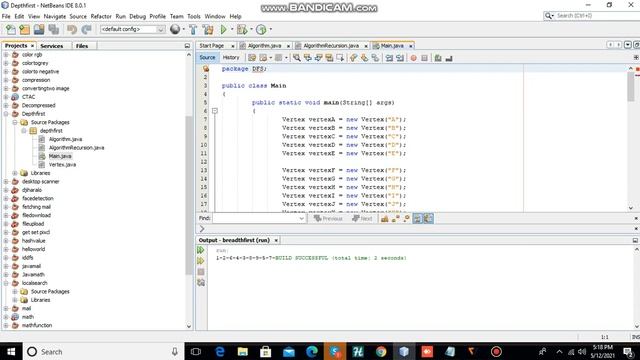Open the Find field history dropdown

point(302,218)
